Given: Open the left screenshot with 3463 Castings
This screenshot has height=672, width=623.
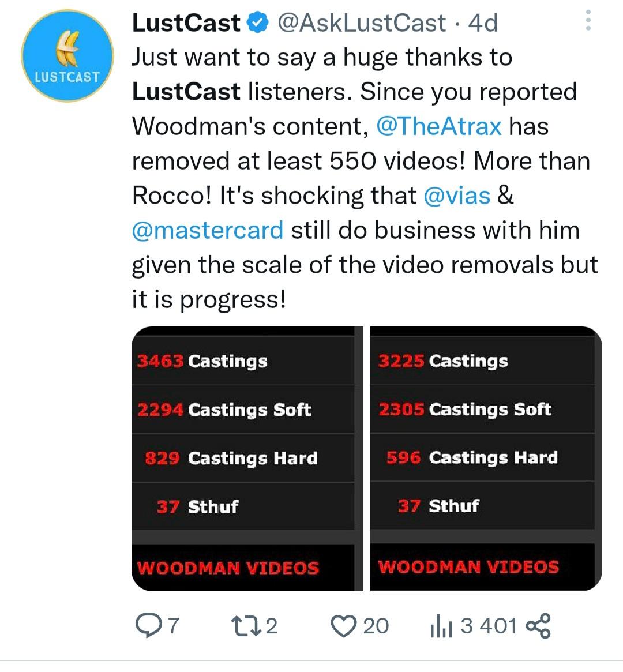Looking at the screenshot, I should (243, 459).
